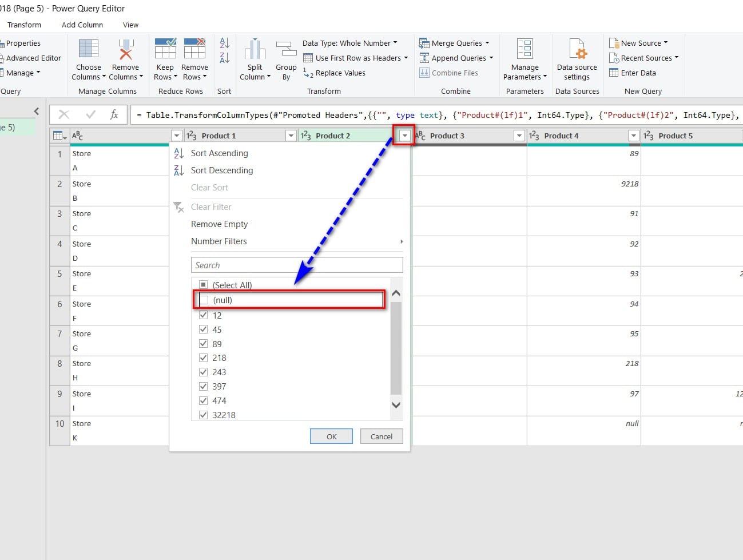Select the Keep Rows icon
This screenshot has height=560, width=743.
(x=165, y=49)
